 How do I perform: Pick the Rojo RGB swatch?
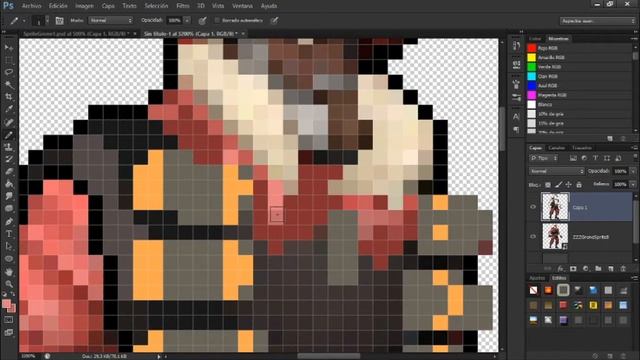click(532, 48)
